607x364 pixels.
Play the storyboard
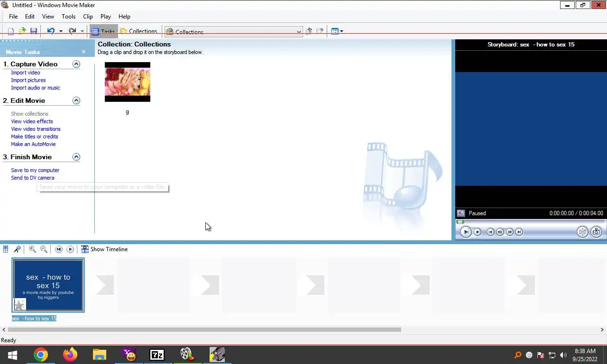tap(70, 249)
